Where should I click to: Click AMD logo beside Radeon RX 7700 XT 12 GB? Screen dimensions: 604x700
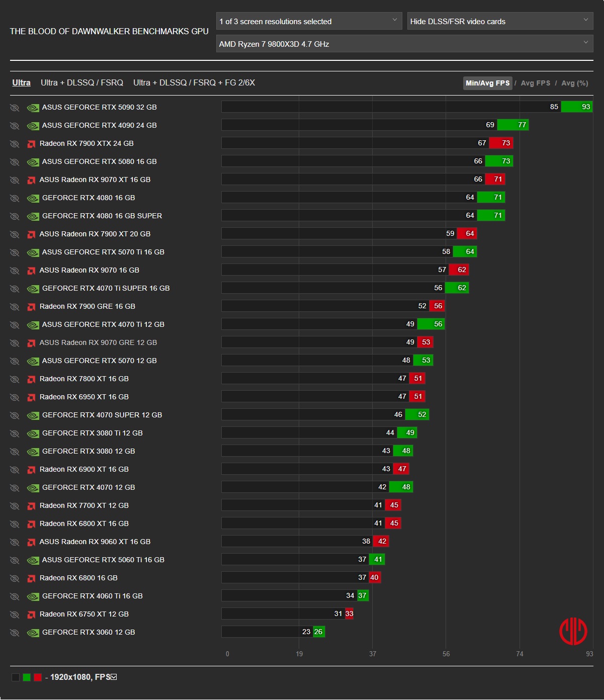click(x=31, y=506)
